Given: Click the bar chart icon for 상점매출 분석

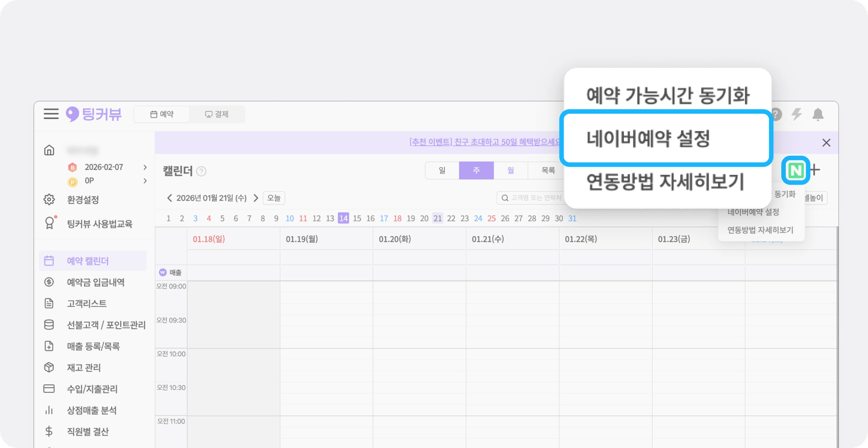Looking at the screenshot, I should tap(49, 410).
